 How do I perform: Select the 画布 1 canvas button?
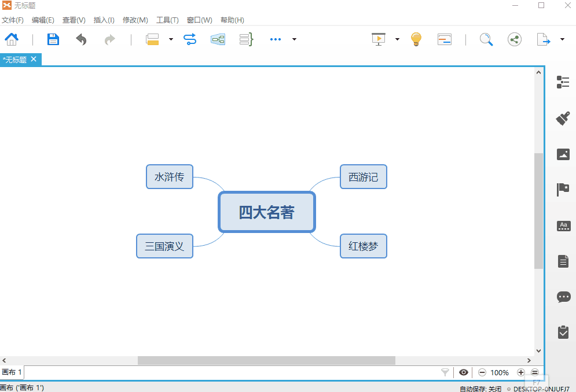click(12, 372)
